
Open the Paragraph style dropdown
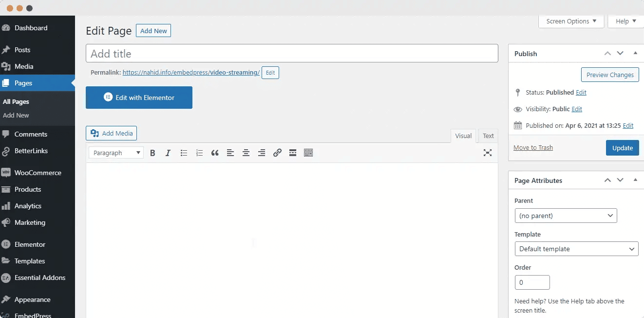tap(116, 153)
